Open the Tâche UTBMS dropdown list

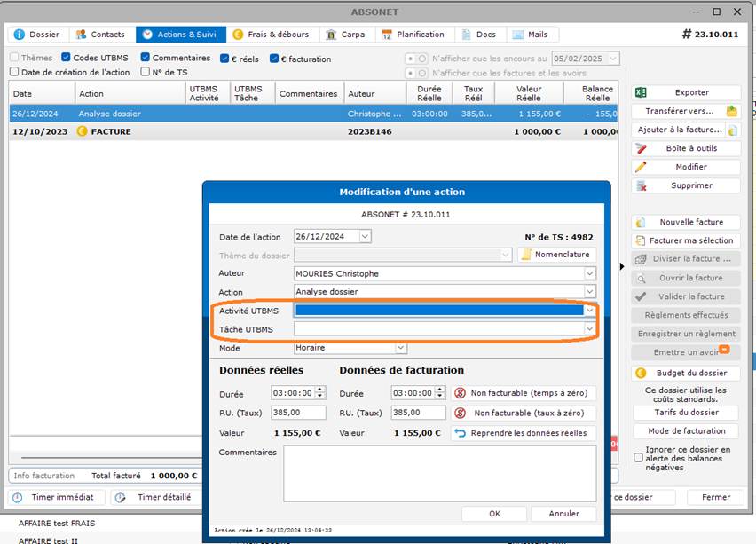[x=589, y=329]
